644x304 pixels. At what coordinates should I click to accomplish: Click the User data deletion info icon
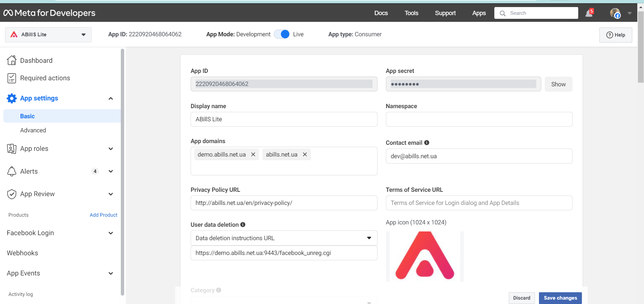[x=243, y=224]
